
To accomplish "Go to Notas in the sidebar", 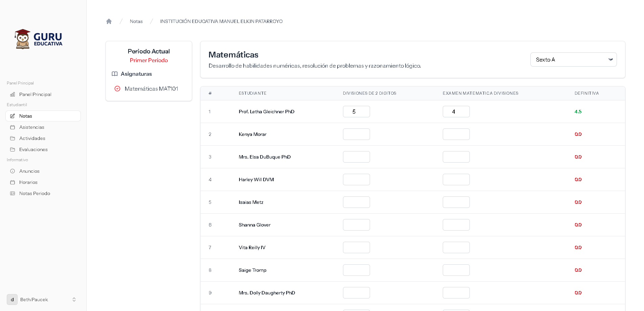I will (26, 116).
